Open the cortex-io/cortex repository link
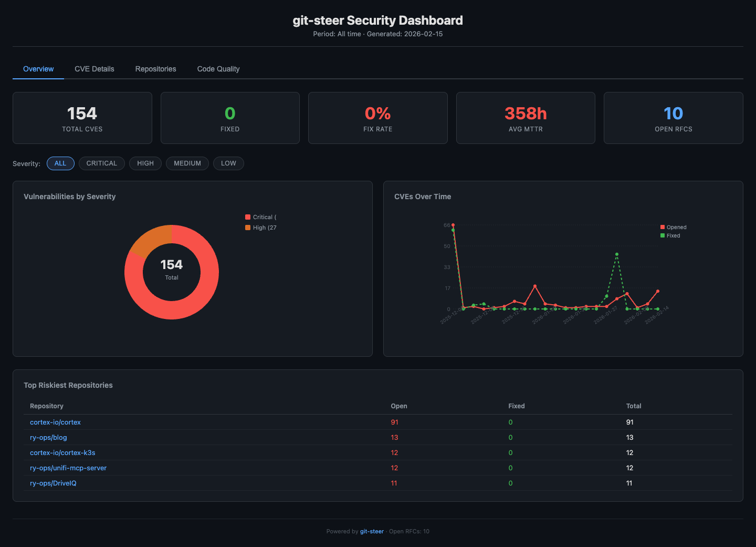The image size is (756, 547). pos(55,422)
